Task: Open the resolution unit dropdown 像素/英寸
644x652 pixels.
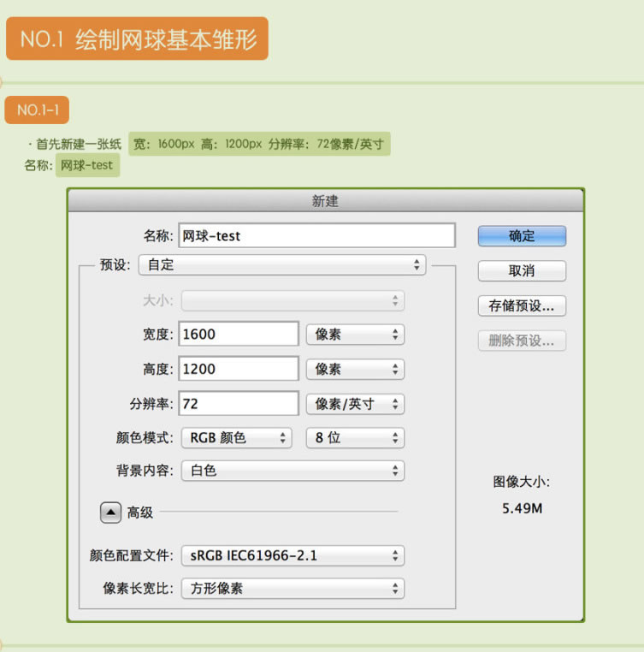Action: [355, 404]
